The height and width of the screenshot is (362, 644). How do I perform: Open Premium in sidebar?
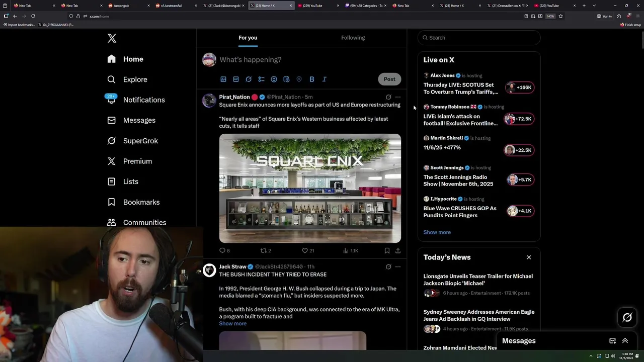(130, 161)
